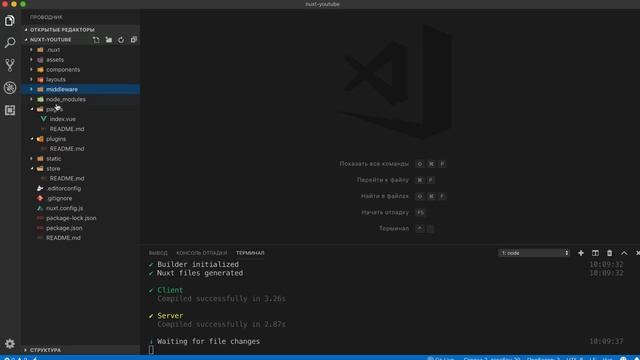This screenshot has width=640, height=360.
Task: Expand the components folder
Action: [x=81, y=69]
